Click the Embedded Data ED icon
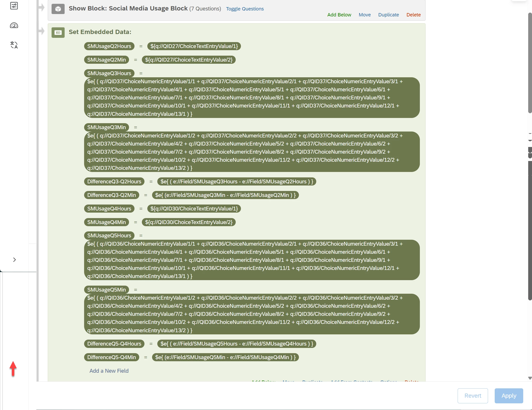Image resolution: width=532 pixels, height=410 pixels. click(58, 32)
